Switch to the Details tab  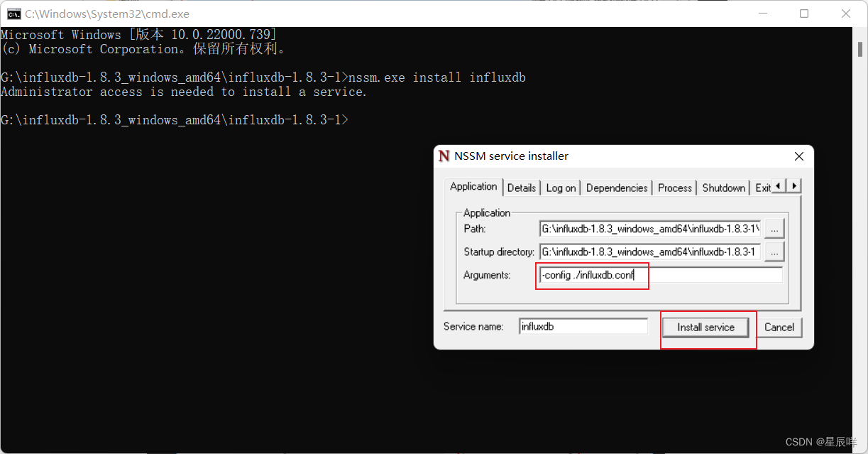click(522, 188)
